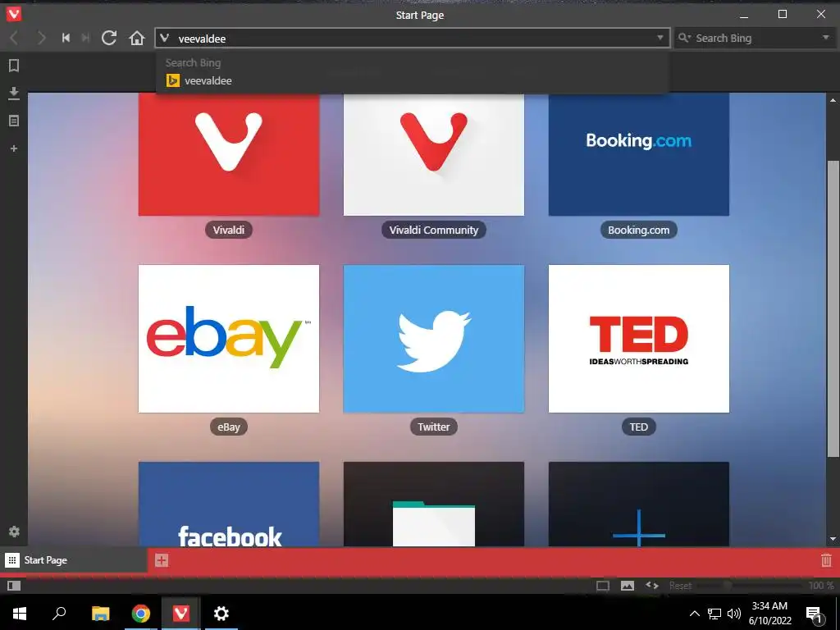The width and height of the screenshot is (840, 630).
Task: Open the Bookmarks panel icon
Action: [x=14, y=66]
